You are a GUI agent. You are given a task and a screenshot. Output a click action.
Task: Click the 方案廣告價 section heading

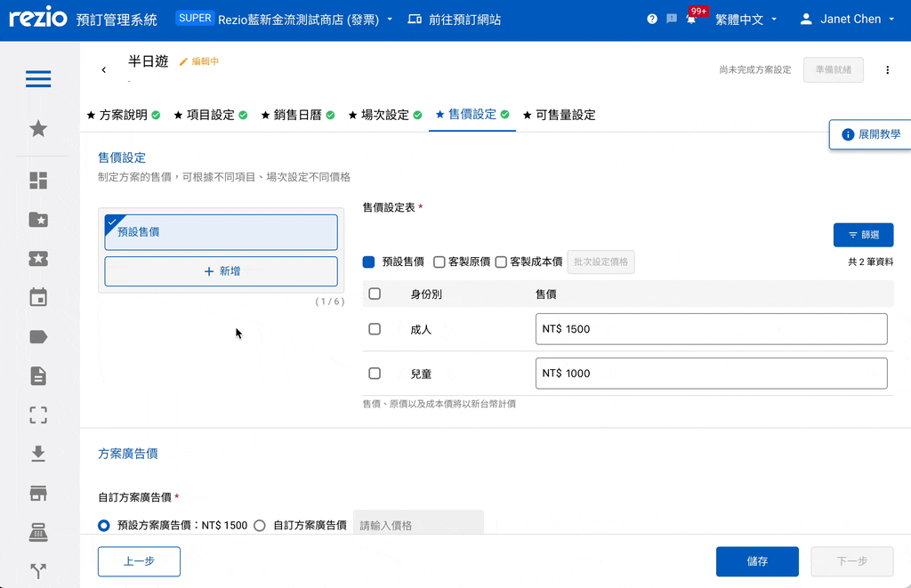click(128, 454)
